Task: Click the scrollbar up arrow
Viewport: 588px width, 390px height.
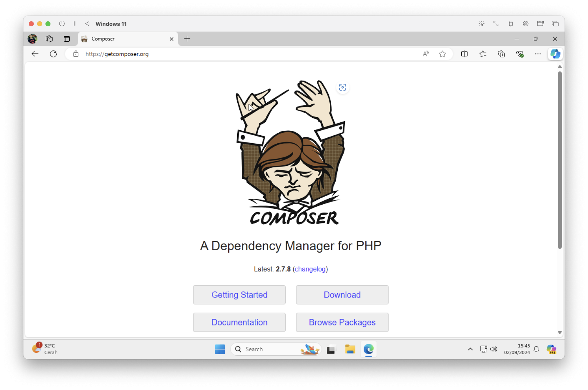Action: pyautogui.click(x=560, y=67)
